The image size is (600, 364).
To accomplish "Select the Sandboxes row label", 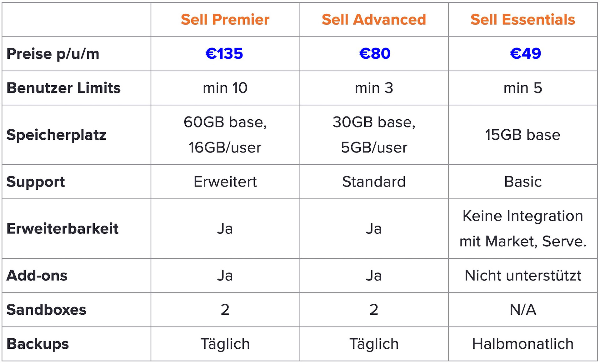I will click(46, 310).
